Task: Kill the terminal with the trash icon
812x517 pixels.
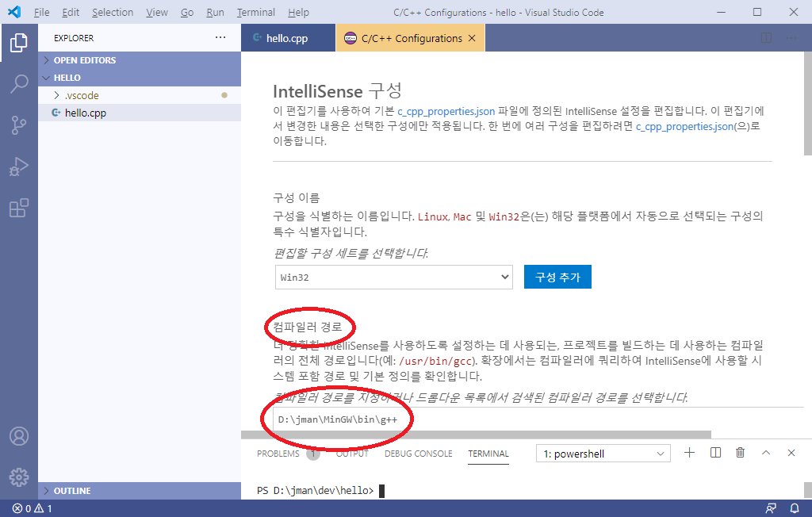Action: tap(740, 453)
